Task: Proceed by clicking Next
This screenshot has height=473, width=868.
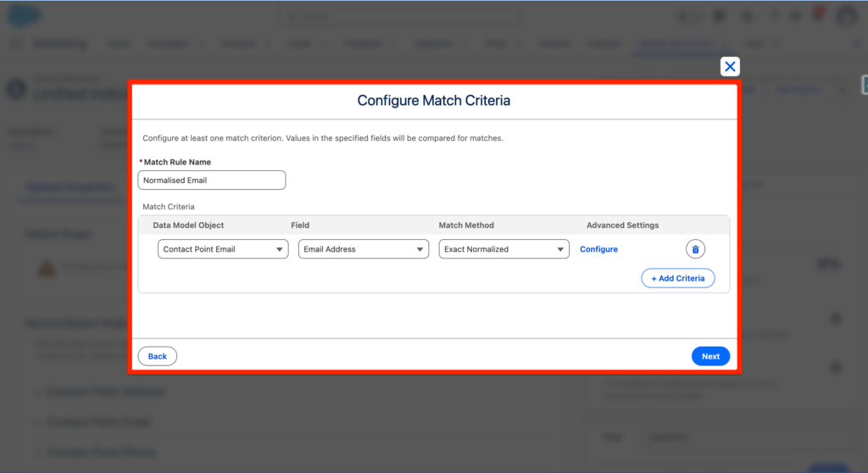Action: pos(710,356)
